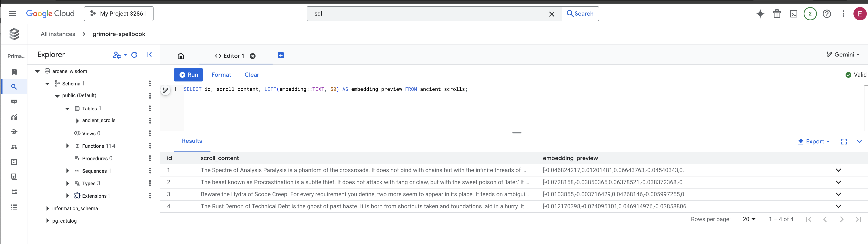Open Cloud Shell terminal icon
868x244 pixels.
click(793, 14)
